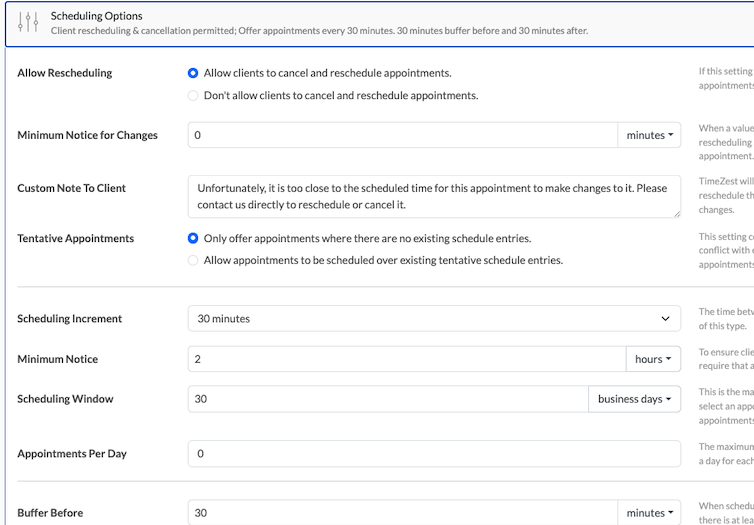The image size is (754, 525).
Task: Click the Scheduling Options sliders icon
Action: click(28, 23)
